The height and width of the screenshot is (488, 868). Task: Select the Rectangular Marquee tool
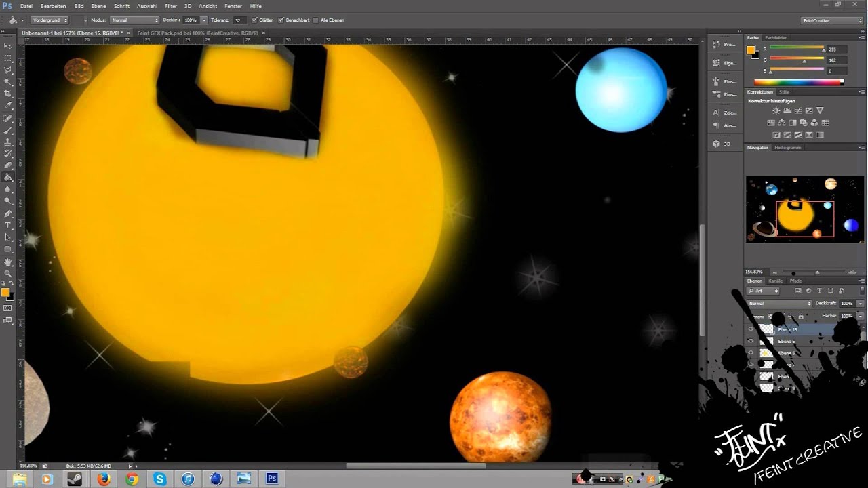(x=8, y=58)
